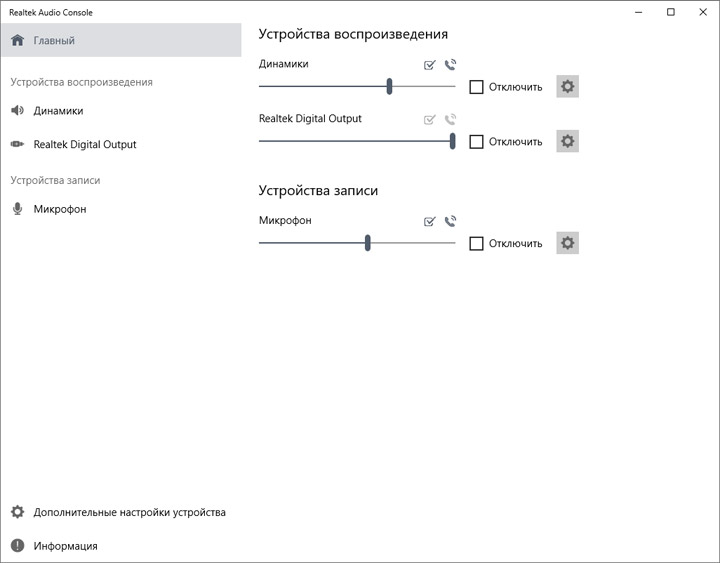
Task: Tick Отключить for Realtek Digital Output
Action: pos(477,142)
